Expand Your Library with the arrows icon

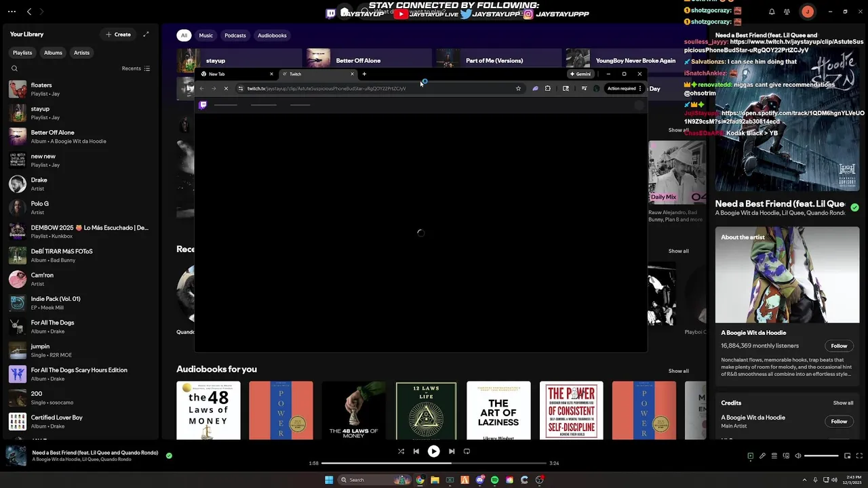click(146, 35)
